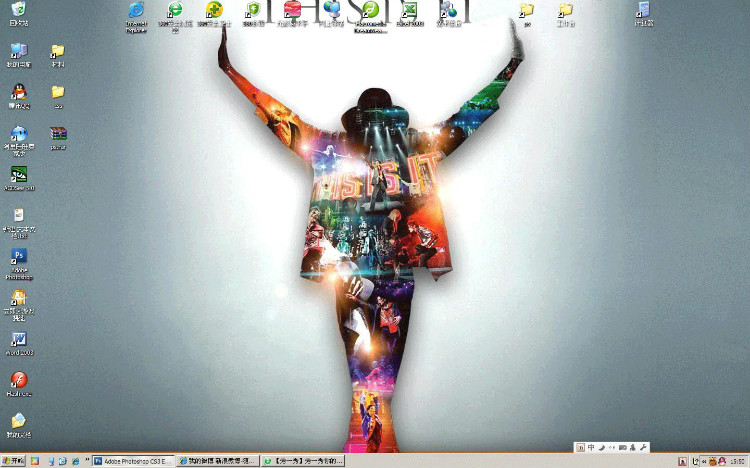Click the red-bordered icon left of tray
This screenshot has width=750, height=468.
(683, 461)
